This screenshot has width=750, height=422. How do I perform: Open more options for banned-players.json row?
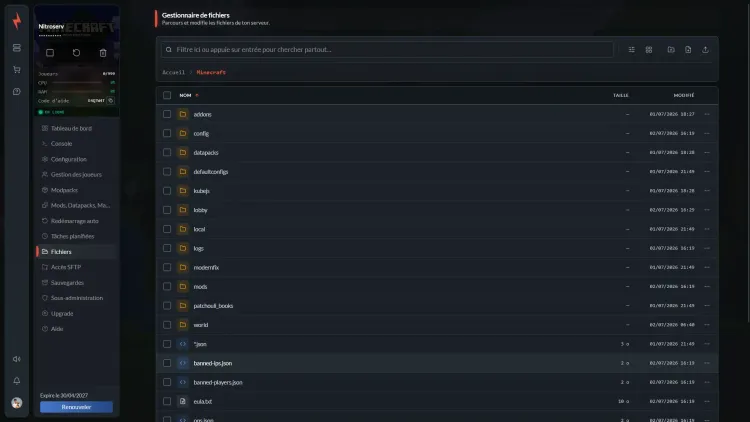click(x=707, y=382)
